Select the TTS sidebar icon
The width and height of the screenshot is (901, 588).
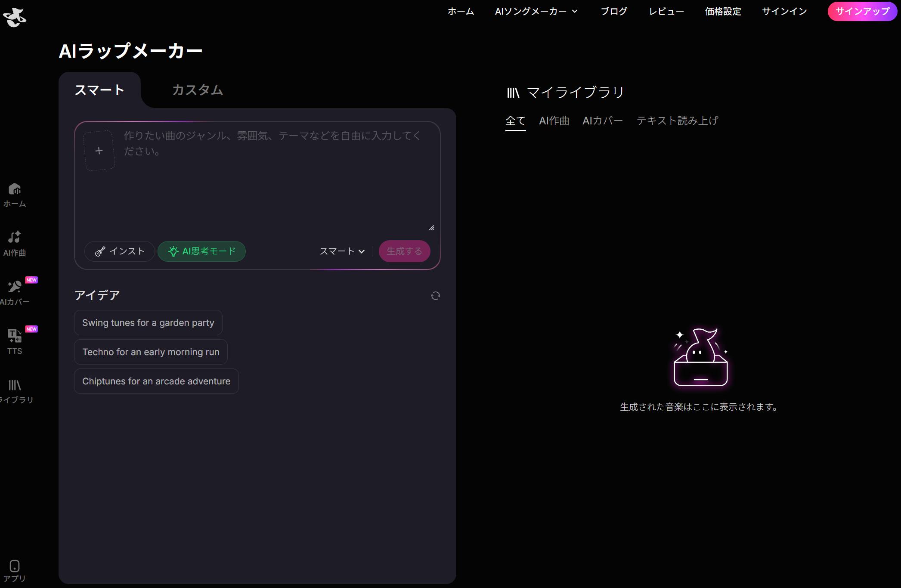(14, 341)
